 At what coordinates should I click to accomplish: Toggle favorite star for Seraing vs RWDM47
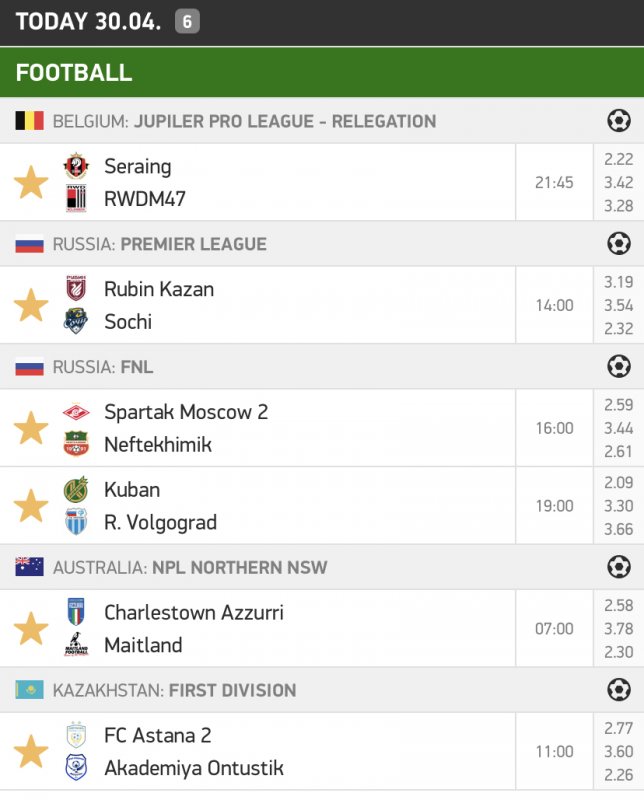(31, 183)
